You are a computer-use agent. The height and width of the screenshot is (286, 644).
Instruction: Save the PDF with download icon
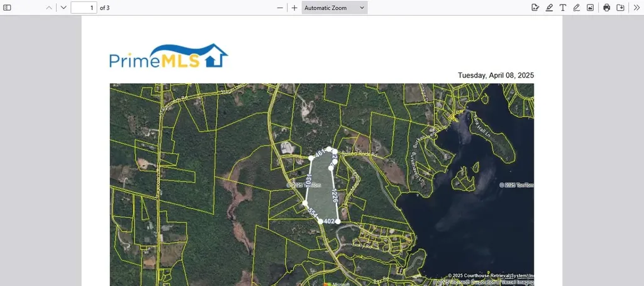coord(621,8)
